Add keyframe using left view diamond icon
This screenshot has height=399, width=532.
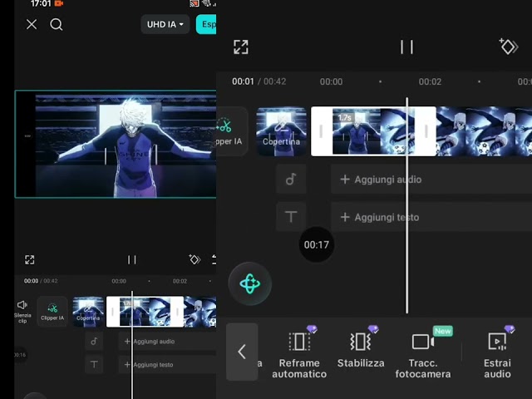coord(195,259)
